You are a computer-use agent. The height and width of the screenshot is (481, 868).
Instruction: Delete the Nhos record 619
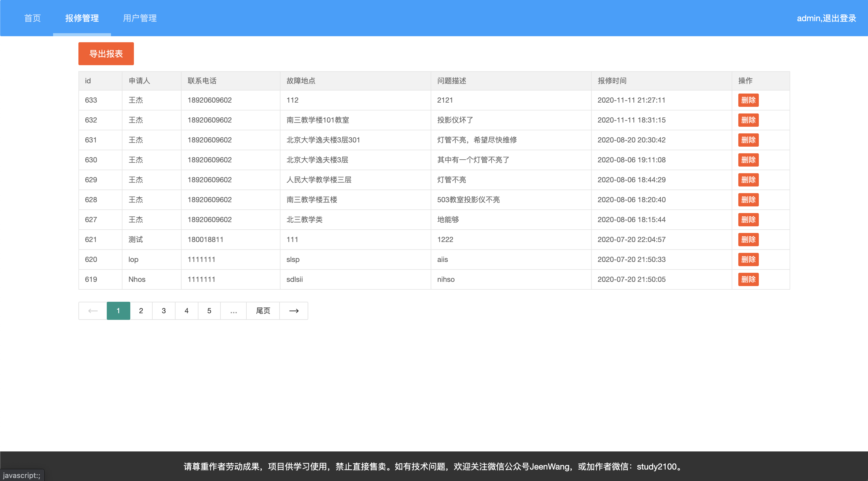tap(748, 279)
